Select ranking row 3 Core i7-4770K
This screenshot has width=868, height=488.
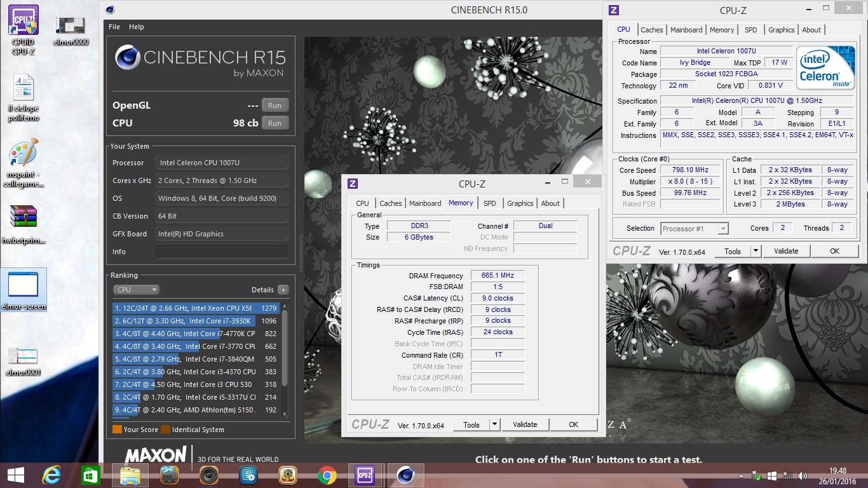click(x=196, y=334)
